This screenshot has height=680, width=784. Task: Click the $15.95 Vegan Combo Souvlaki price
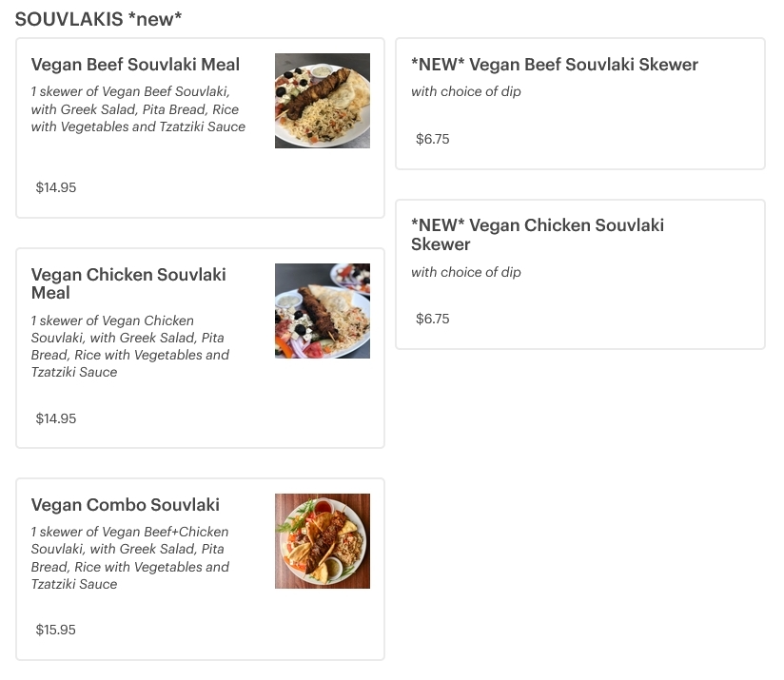pos(56,630)
